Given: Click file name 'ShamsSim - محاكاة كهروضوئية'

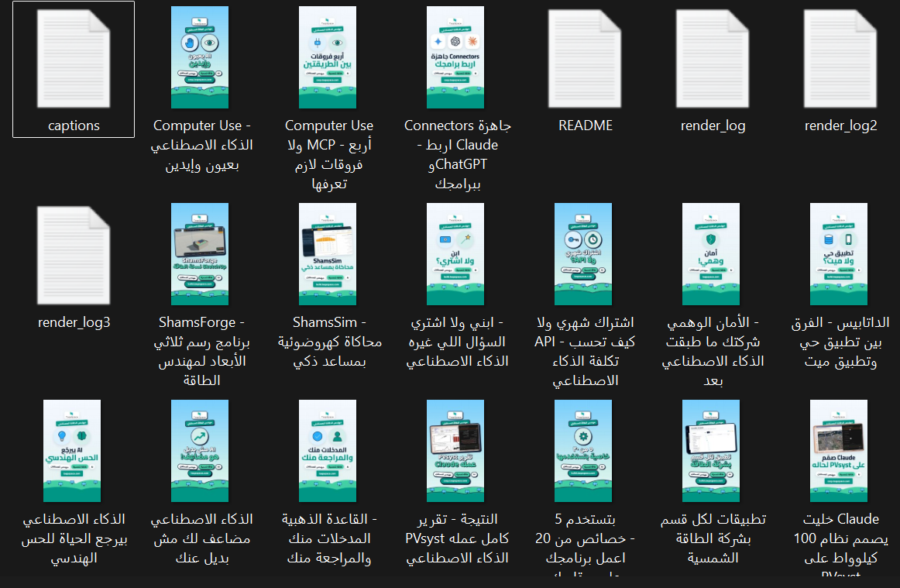Looking at the screenshot, I should tap(329, 342).
